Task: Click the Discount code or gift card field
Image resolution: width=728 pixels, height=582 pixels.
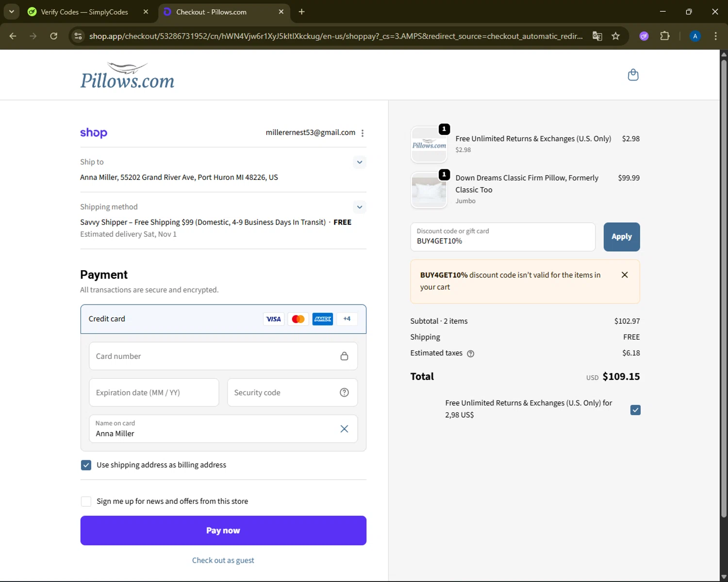Action: pyautogui.click(x=503, y=237)
